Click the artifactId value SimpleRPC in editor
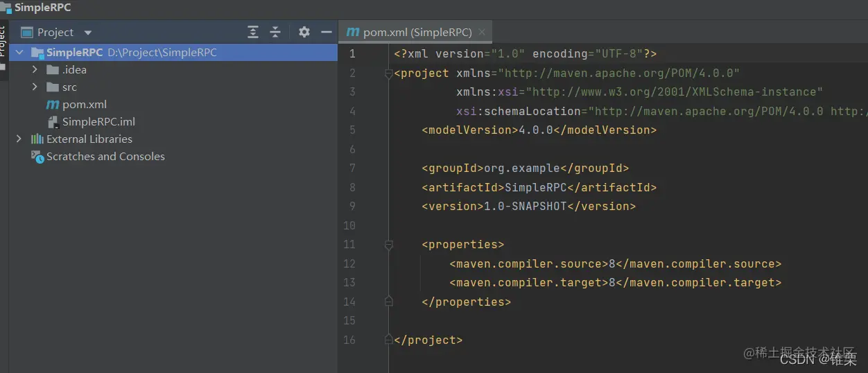The image size is (868, 373). [x=536, y=187]
